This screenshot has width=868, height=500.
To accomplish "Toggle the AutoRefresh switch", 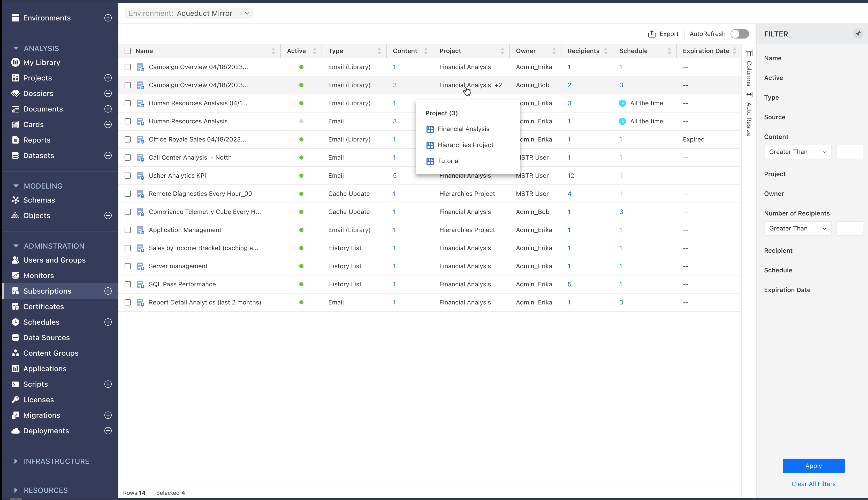I will 739,34.
